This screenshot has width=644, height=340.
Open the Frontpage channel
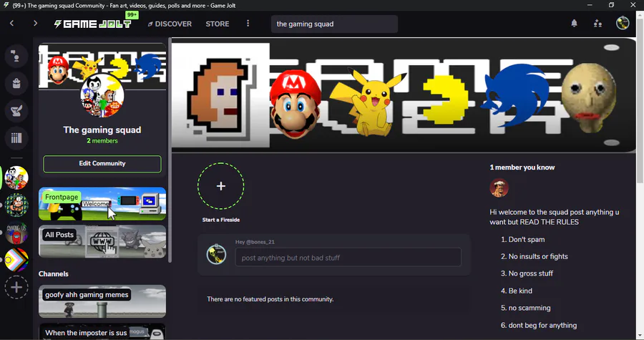pyautogui.click(x=102, y=204)
